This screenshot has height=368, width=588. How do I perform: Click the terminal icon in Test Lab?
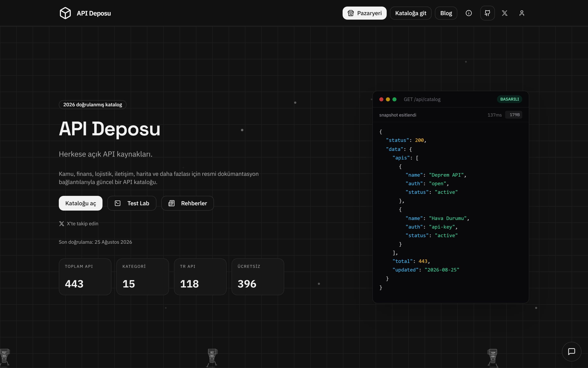point(118,203)
